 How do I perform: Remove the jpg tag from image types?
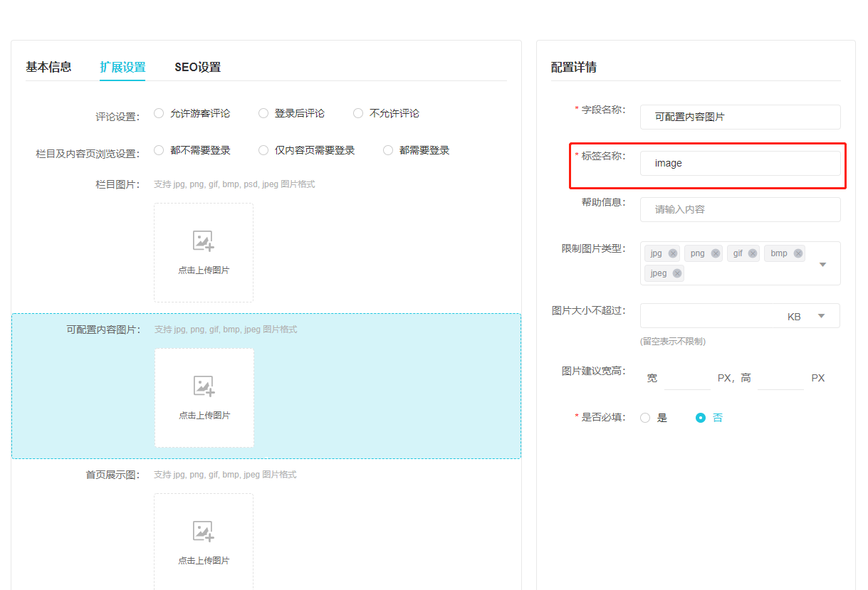point(673,253)
